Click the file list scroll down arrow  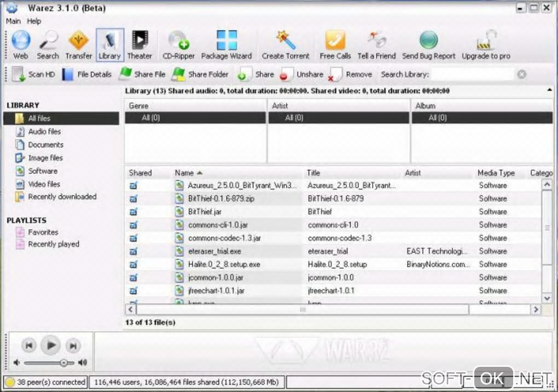tap(547, 298)
